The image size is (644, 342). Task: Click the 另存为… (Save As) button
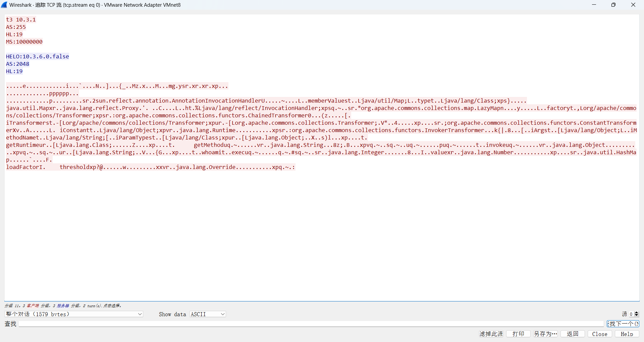[x=545, y=334]
